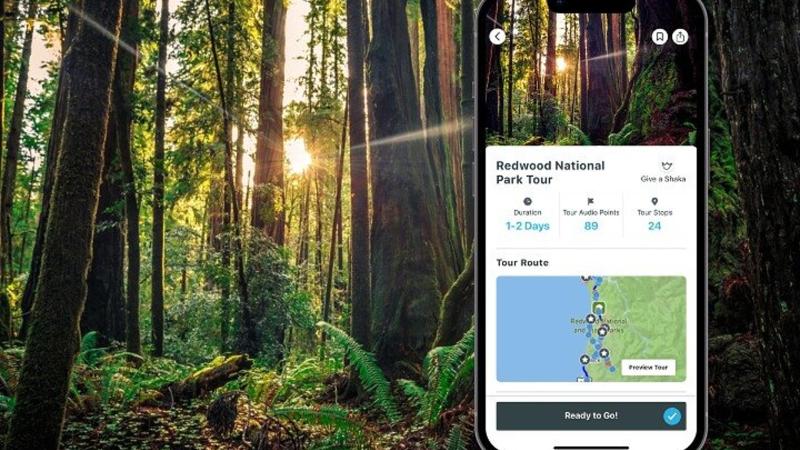Screen dimensions: 800x450
Task: Tap the star marker at map bottom
Action: click(585, 360)
